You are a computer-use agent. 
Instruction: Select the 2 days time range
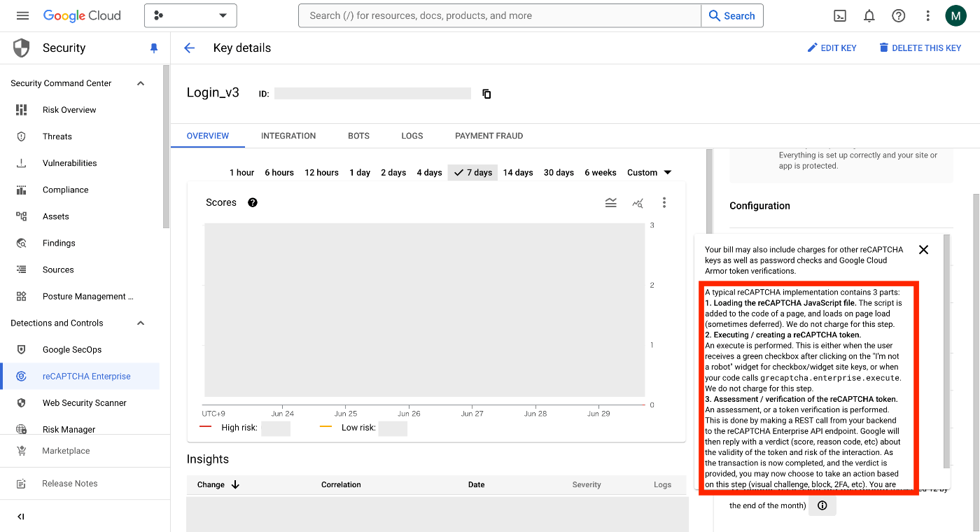[x=393, y=172]
